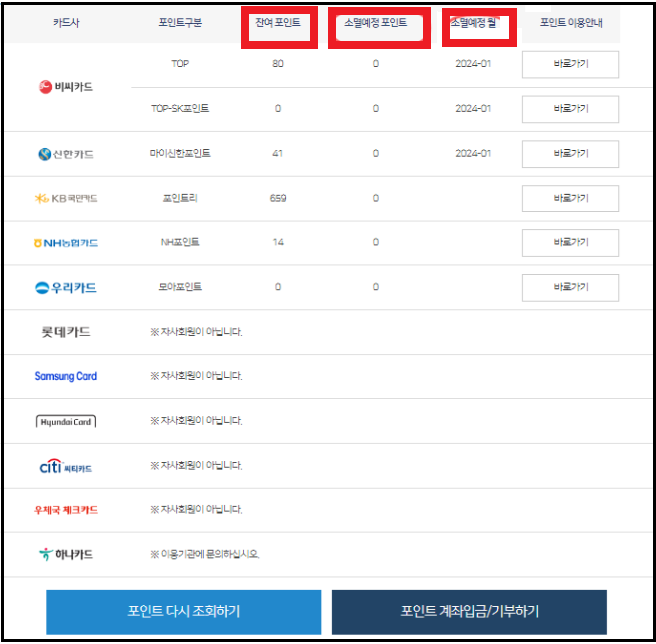656x644 pixels.
Task: Click the non-member notice in 롯데카드 row
Action: 196,332
